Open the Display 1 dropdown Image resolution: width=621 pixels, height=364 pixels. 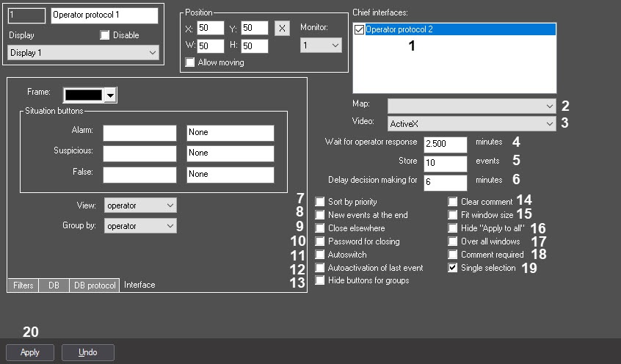pos(82,53)
